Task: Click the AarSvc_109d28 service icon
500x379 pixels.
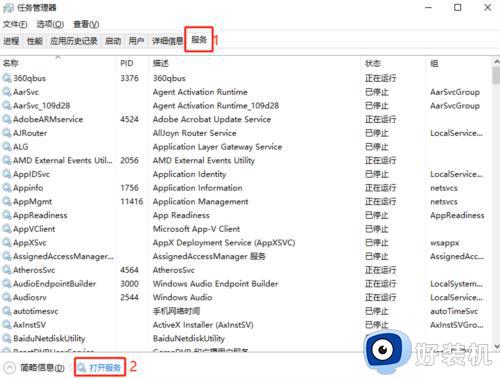Action: [x=7, y=105]
